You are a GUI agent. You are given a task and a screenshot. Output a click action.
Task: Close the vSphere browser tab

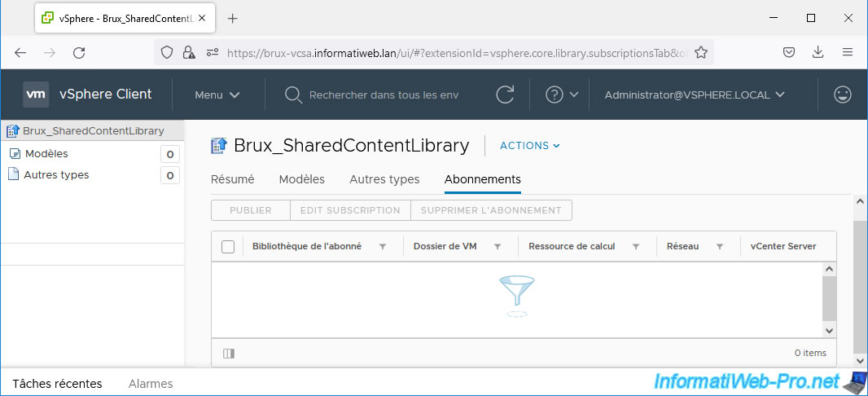pyautogui.click(x=202, y=18)
